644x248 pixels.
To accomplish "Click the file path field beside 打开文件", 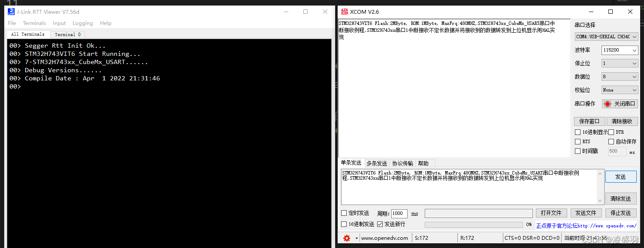I will tap(478, 214).
